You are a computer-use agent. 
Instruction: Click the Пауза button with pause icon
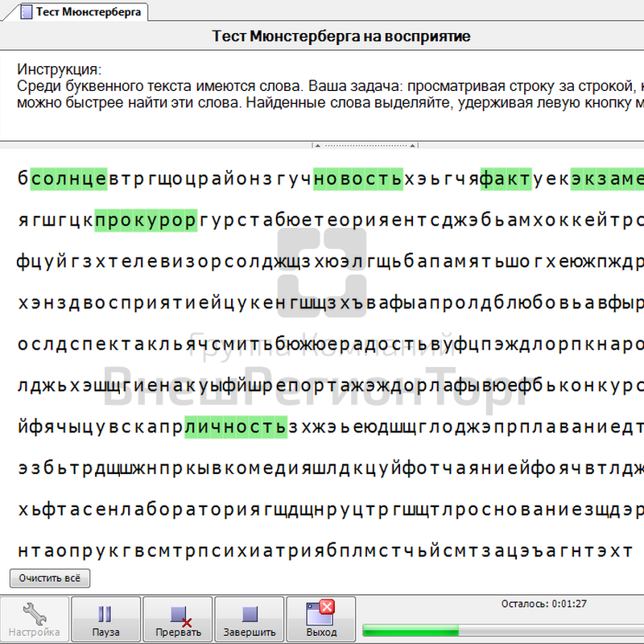[105, 619]
